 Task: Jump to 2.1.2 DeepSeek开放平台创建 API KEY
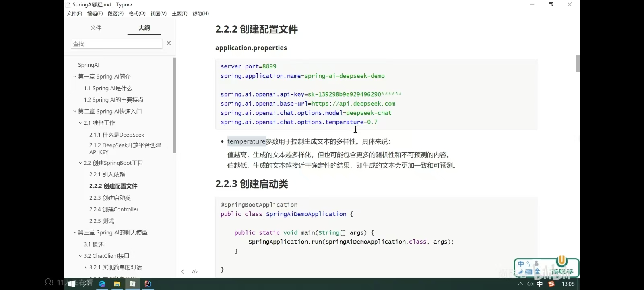[125, 149]
